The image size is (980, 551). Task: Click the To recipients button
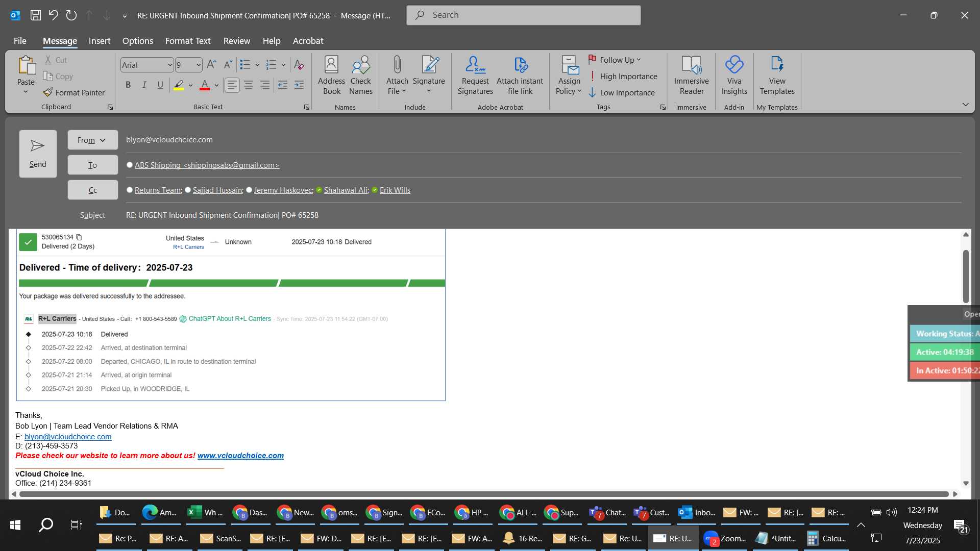coord(92,165)
